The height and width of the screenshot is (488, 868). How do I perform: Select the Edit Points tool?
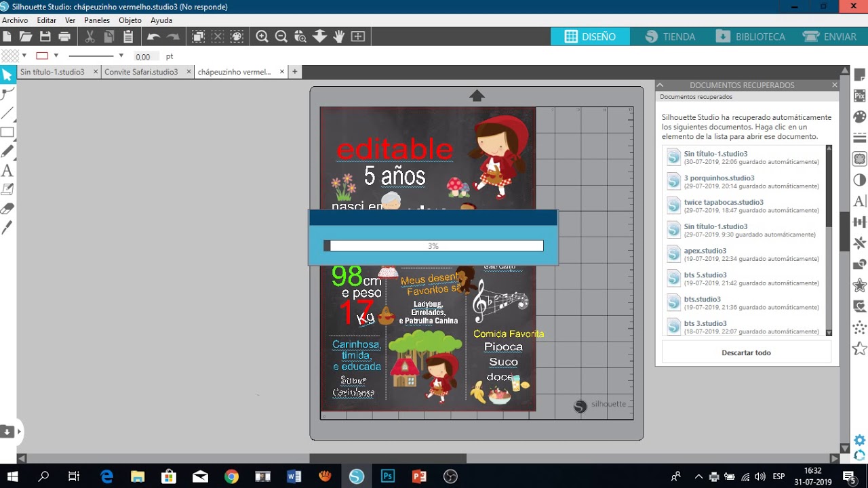pyautogui.click(x=7, y=94)
